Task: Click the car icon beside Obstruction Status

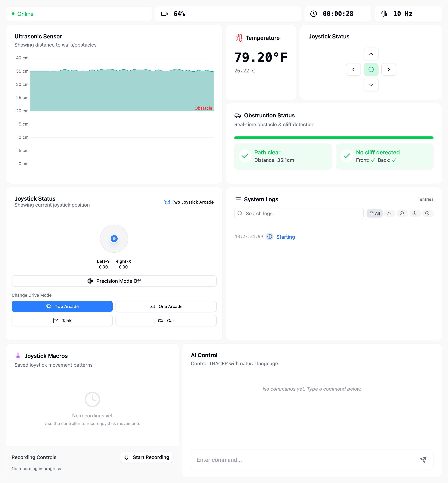Action: pyautogui.click(x=238, y=115)
